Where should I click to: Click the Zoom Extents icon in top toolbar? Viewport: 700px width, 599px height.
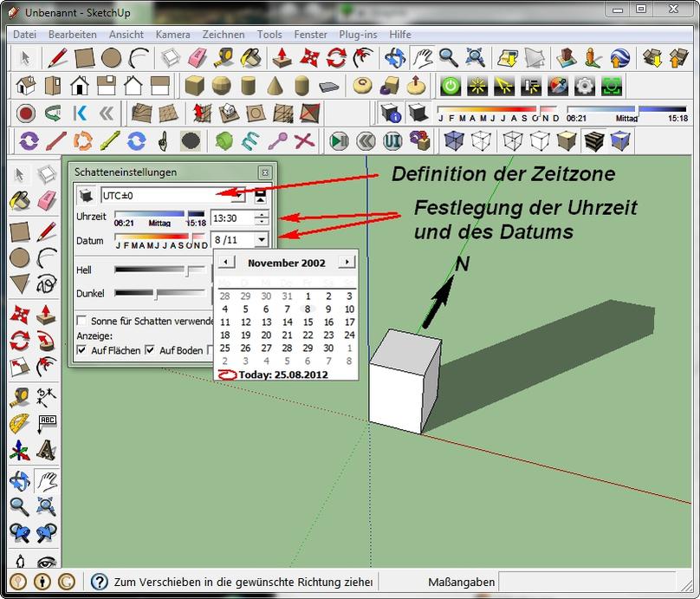(476, 58)
